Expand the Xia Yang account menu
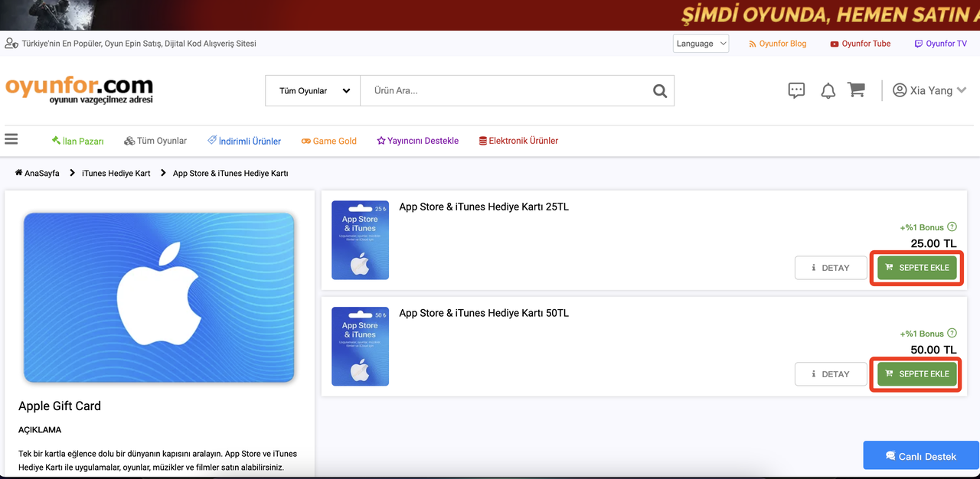This screenshot has width=980, height=479. click(x=929, y=90)
